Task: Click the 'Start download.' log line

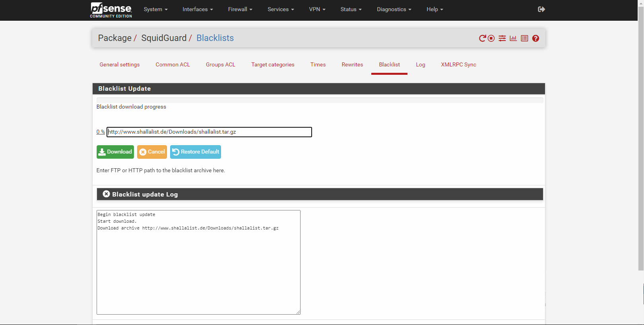Action: [x=117, y=221]
